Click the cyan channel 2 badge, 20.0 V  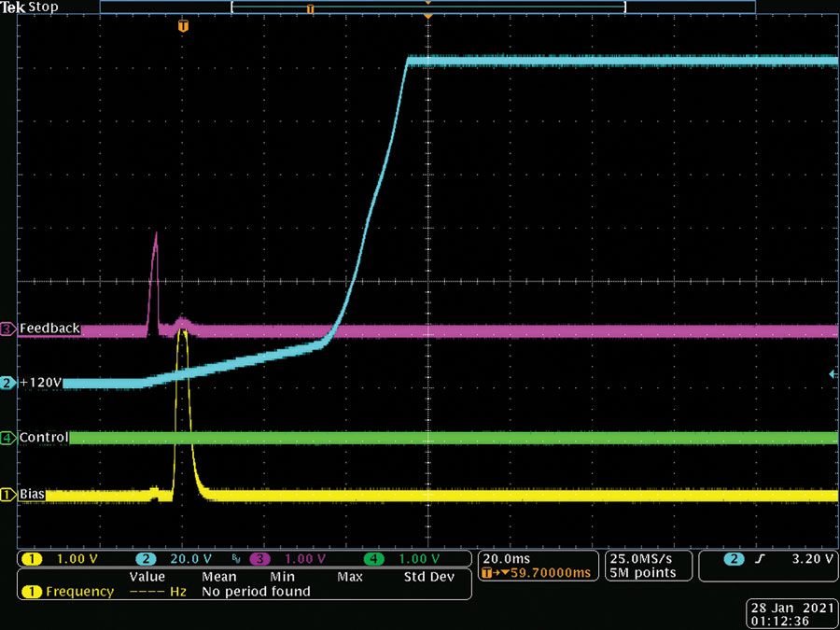(175, 559)
